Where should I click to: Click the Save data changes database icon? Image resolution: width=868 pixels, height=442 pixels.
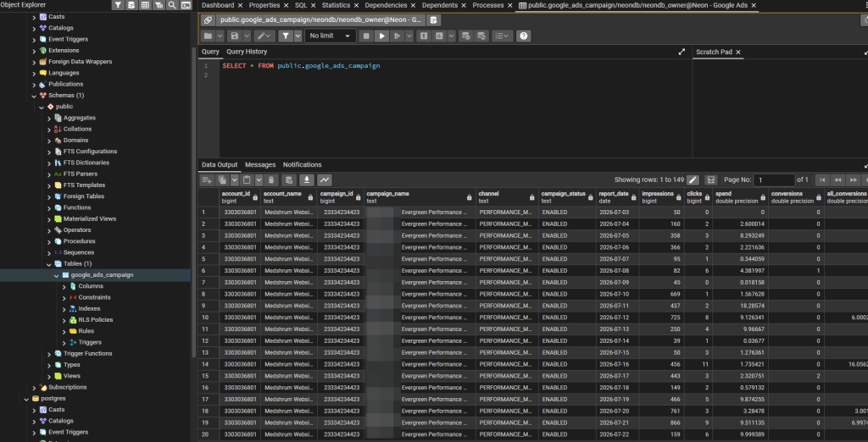point(288,180)
